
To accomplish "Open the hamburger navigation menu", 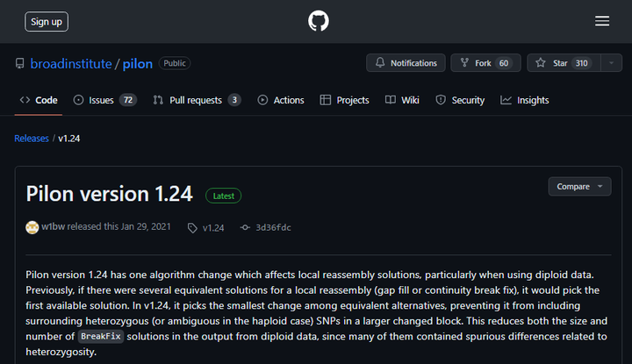I will pyautogui.click(x=601, y=21).
